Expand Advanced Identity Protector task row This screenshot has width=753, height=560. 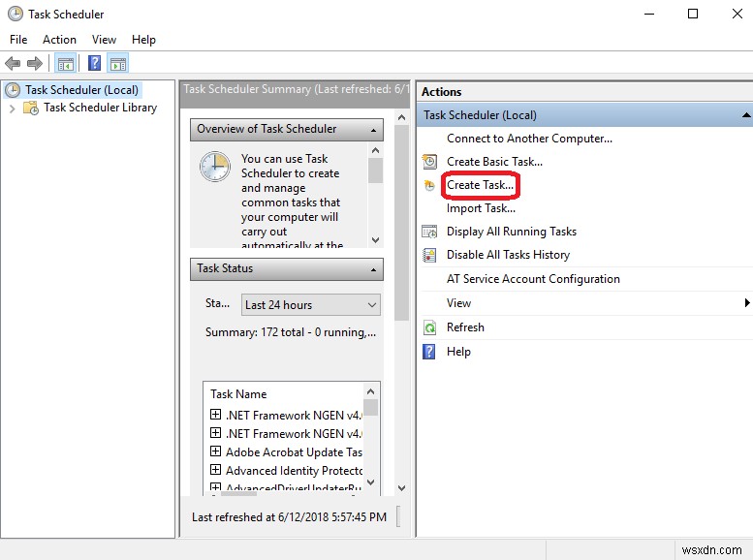click(x=215, y=469)
